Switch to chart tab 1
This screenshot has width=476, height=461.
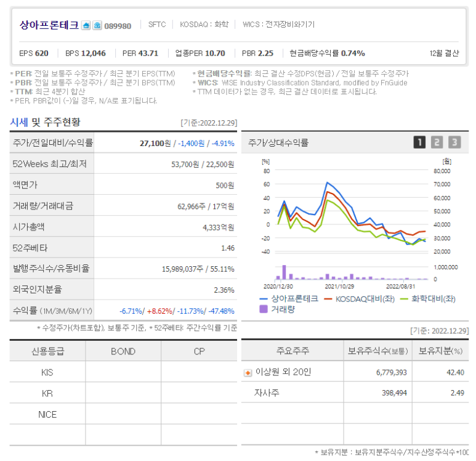419,142
